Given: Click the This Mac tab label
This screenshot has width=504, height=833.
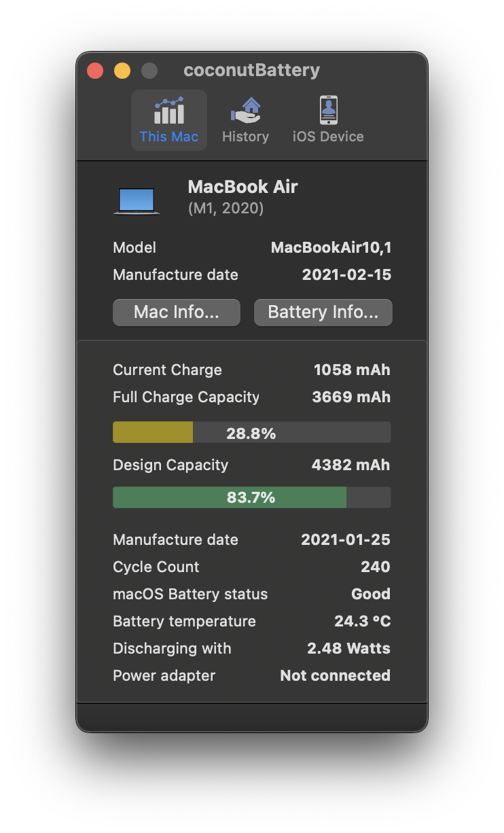Looking at the screenshot, I should coord(169,137).
